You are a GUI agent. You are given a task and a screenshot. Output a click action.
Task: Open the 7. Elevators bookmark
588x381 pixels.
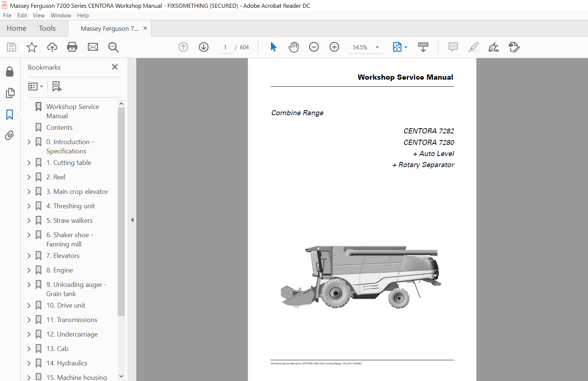[63, 256]
